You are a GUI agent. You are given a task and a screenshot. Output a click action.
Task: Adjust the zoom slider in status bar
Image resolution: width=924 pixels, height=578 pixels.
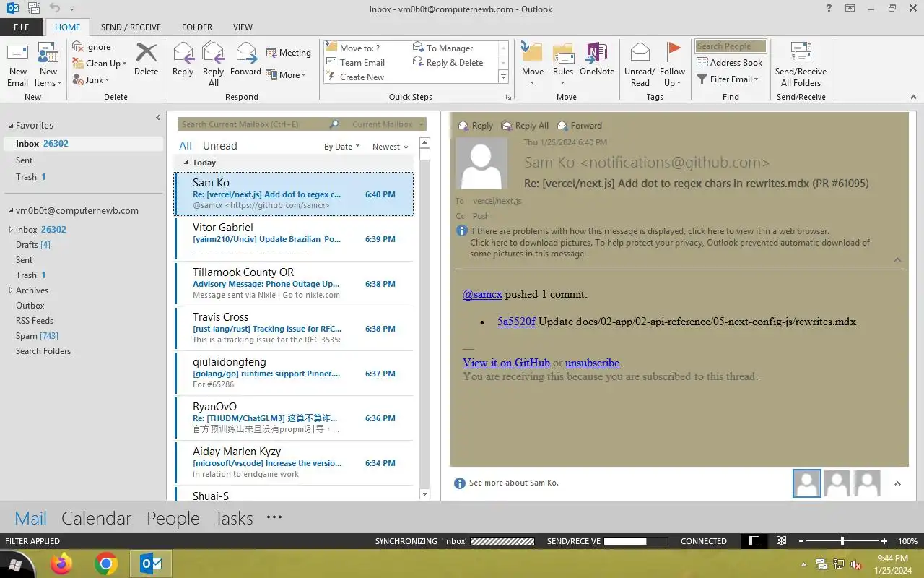pyautogui.click(x=842, y=540)
